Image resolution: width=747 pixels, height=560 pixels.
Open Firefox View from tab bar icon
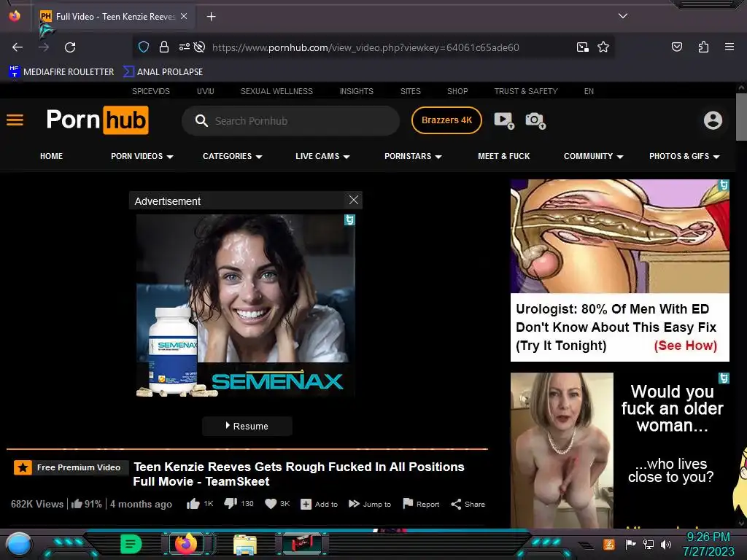tap(15, 16)
